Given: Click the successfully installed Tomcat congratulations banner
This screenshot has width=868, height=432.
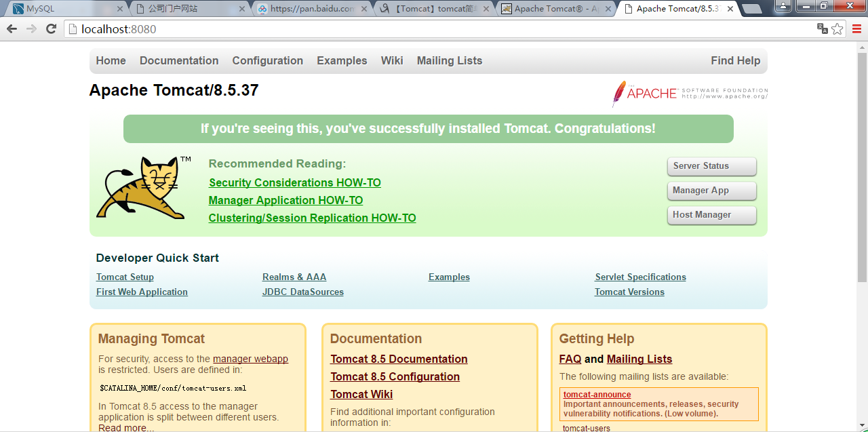Looking at the screenshot, I should click(428, 129).
